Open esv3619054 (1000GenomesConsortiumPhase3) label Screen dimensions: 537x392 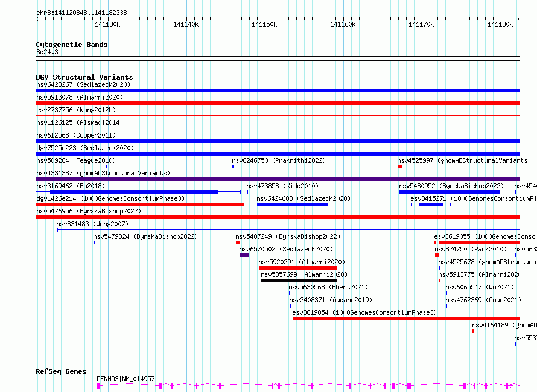pyautogui.click(x=364, y=312)
